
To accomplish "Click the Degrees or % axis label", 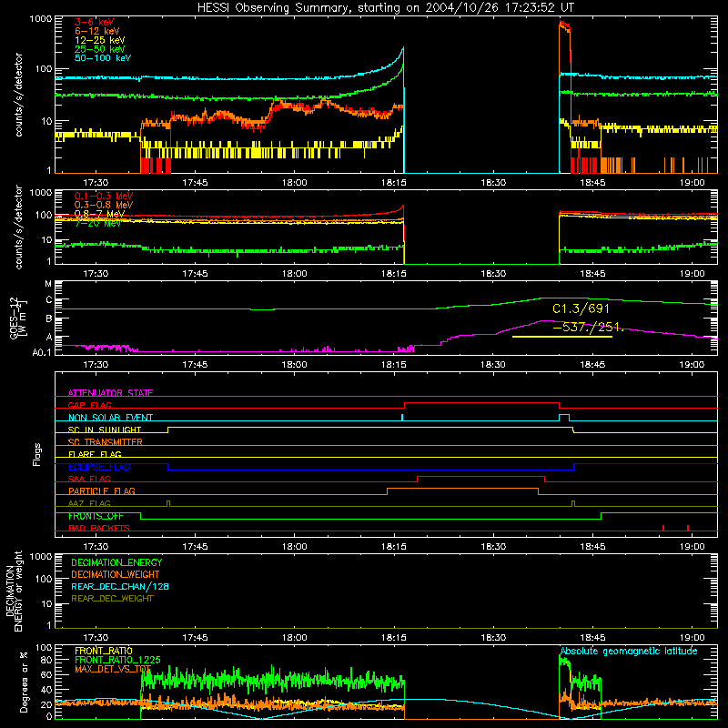I will pos(24,682).
